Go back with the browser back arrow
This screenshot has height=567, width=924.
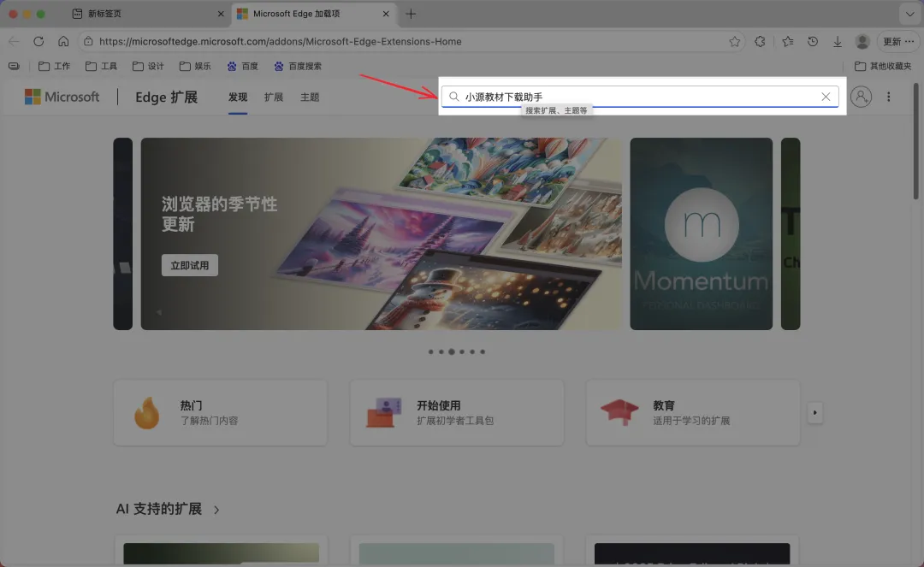[x=14, y=41]
